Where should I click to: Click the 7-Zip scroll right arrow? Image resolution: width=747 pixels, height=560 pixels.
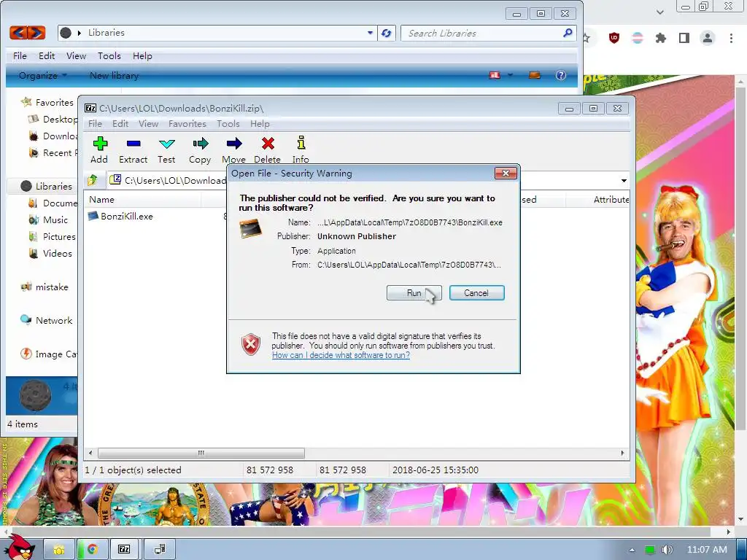pyautogui.click(x=623, y=453)
